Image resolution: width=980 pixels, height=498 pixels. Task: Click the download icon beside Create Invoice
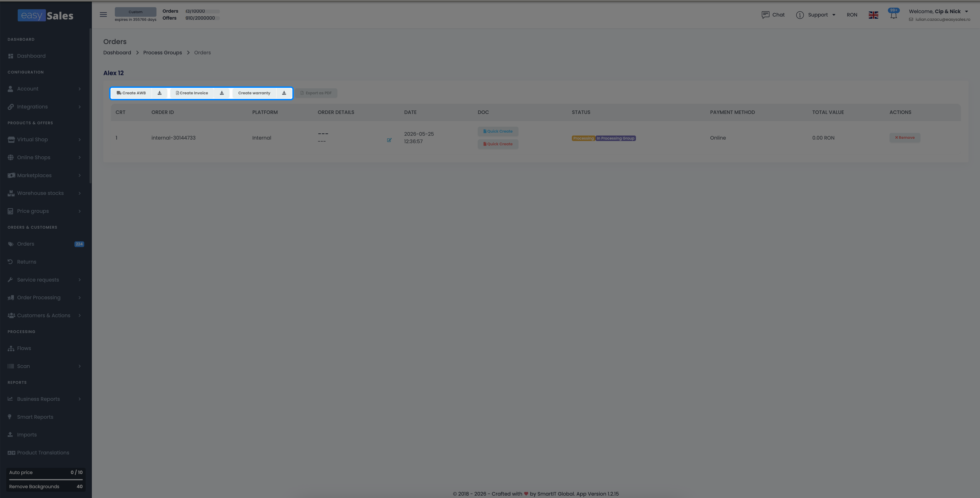[222, 93]
